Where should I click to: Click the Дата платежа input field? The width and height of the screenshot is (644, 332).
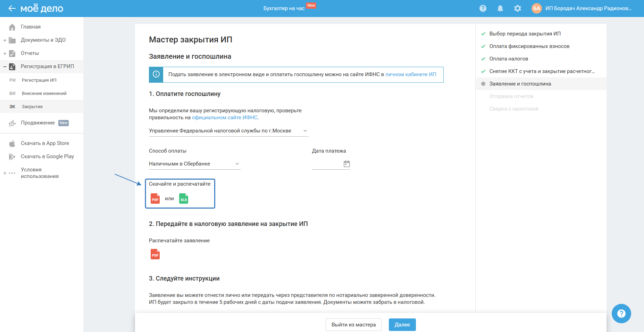click(x=327, y=164)
